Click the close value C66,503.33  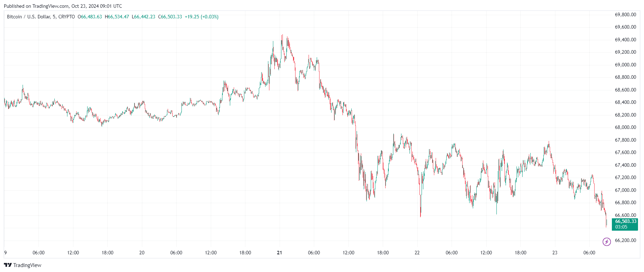(x=170, y=17)
